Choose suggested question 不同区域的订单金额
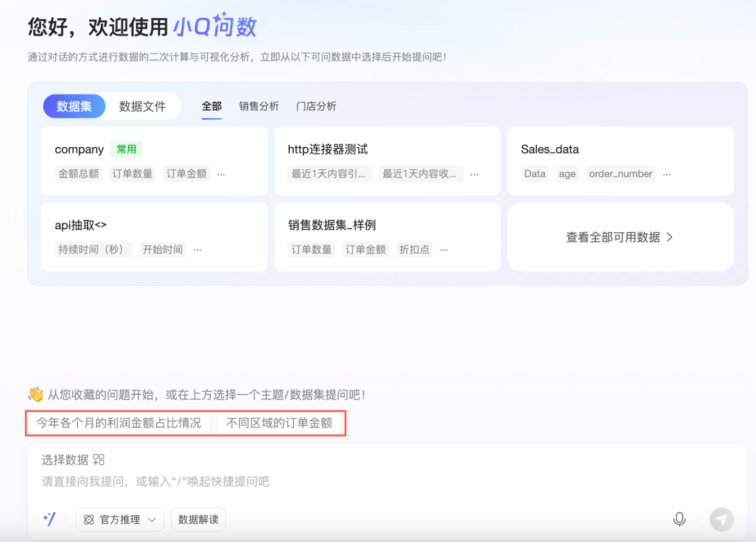756x542 pixels. click(279, 423)
